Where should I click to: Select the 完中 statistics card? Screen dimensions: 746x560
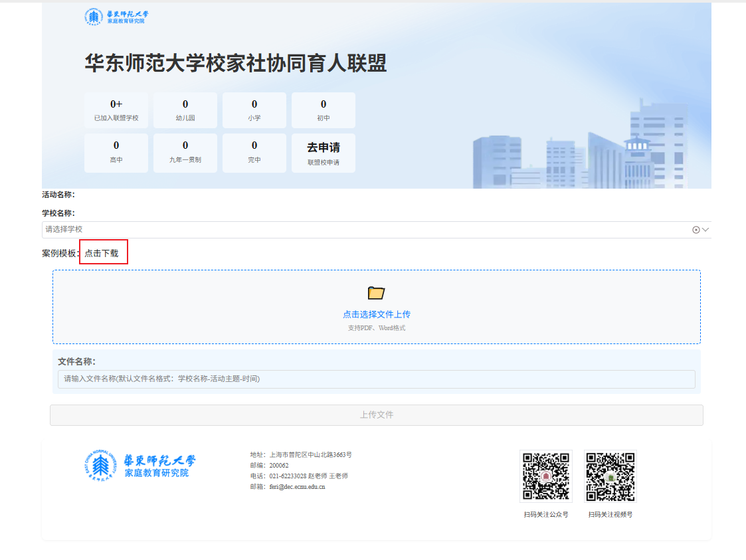click(254, 153)
